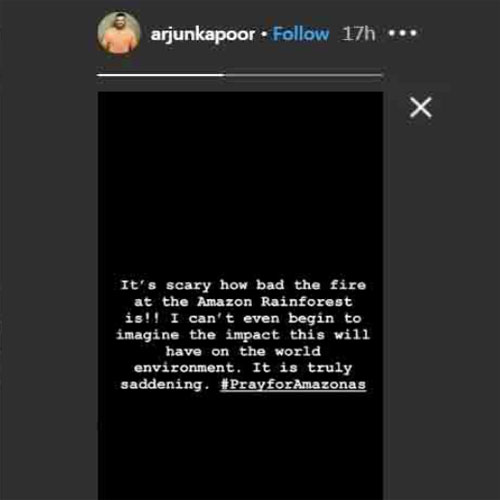
Task: Click the line "have on the world"
Action: click(x=243, y=351)
